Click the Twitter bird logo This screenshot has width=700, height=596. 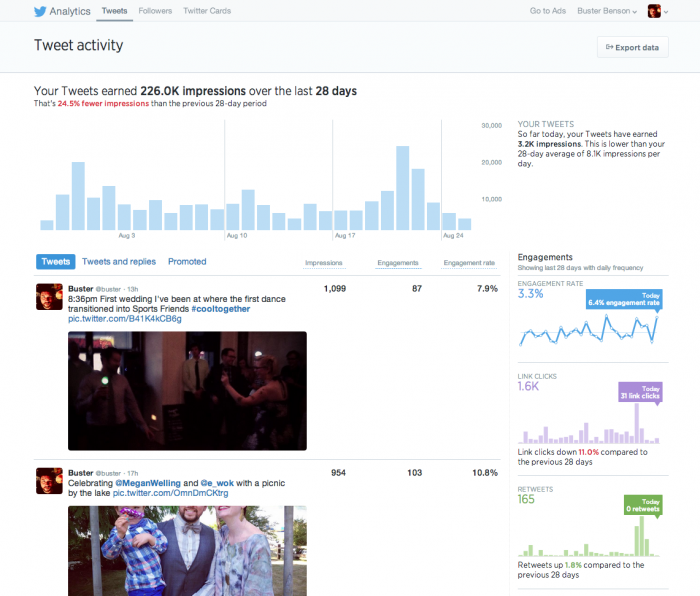(x=40, y=11)
